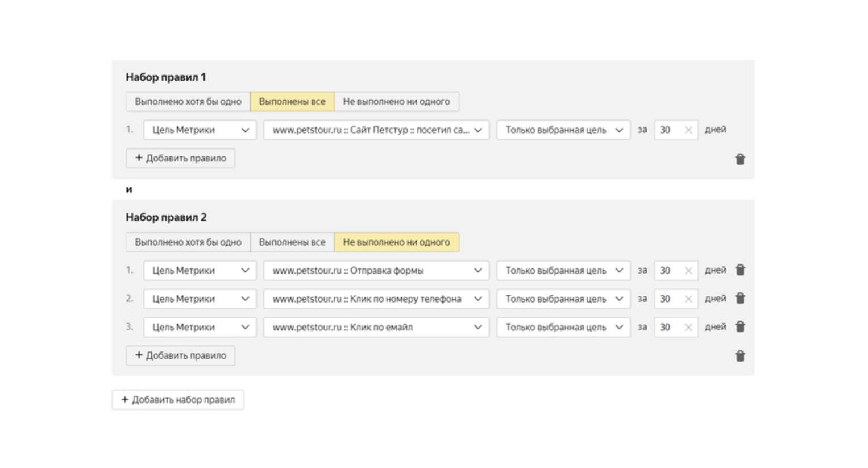Click days input field of Клик по номеру телефона rule
868x468 pixels.
[x=667, y=299]
